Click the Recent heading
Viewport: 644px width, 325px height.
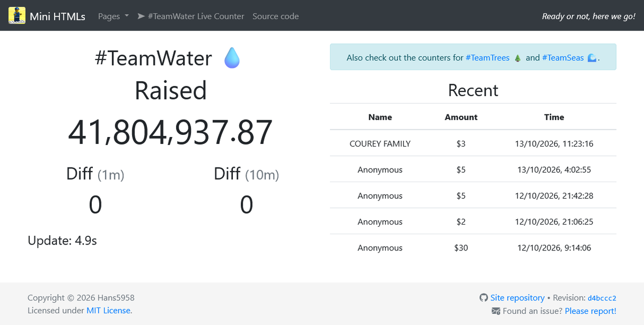pyautogui.click(x=473, y=90)
